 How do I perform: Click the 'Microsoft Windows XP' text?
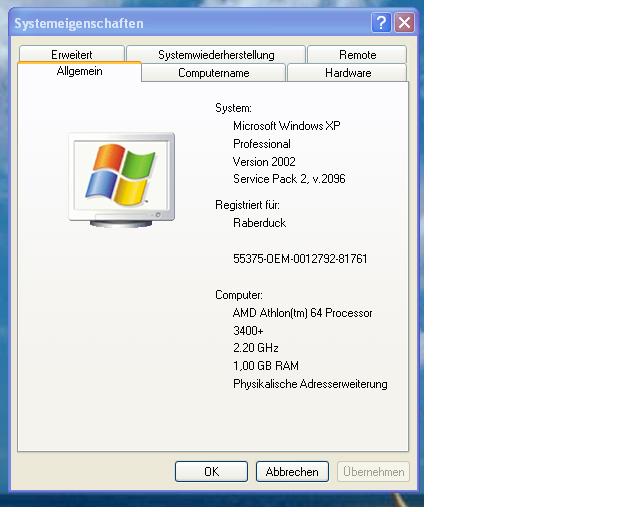tap(287, 126)
